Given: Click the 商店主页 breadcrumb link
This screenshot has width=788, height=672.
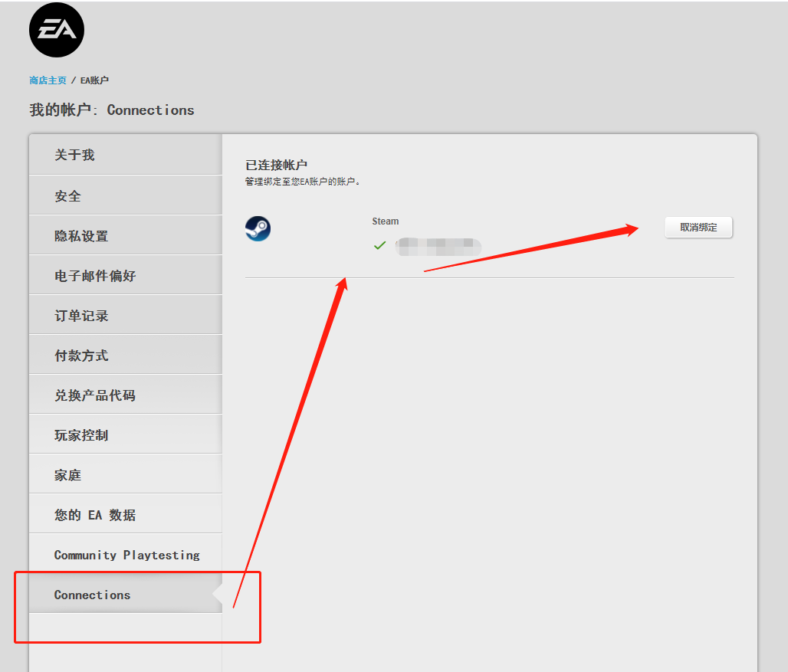Looking at the screenshot, I should [x=48, y=80].
